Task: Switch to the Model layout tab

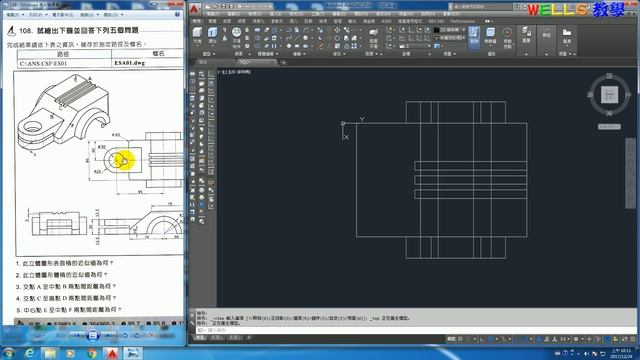Action: [200, 338]
